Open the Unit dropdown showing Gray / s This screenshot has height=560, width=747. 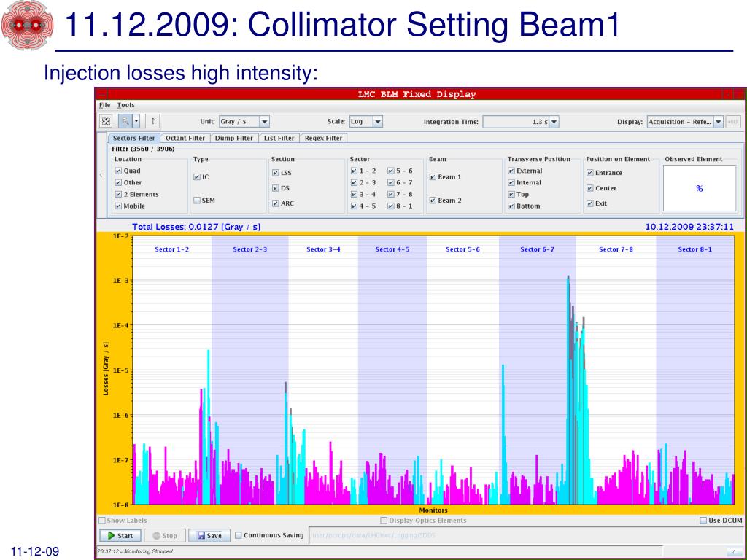tap(264, 122)
